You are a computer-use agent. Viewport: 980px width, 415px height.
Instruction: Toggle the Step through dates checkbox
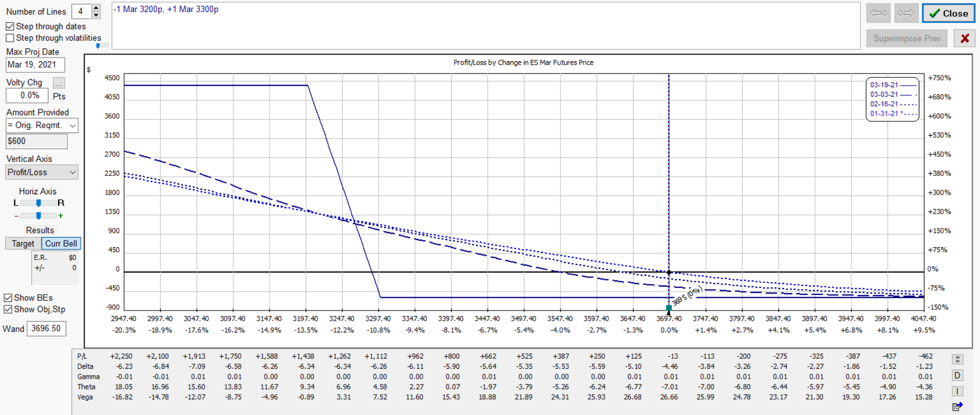tap(10, 27)
